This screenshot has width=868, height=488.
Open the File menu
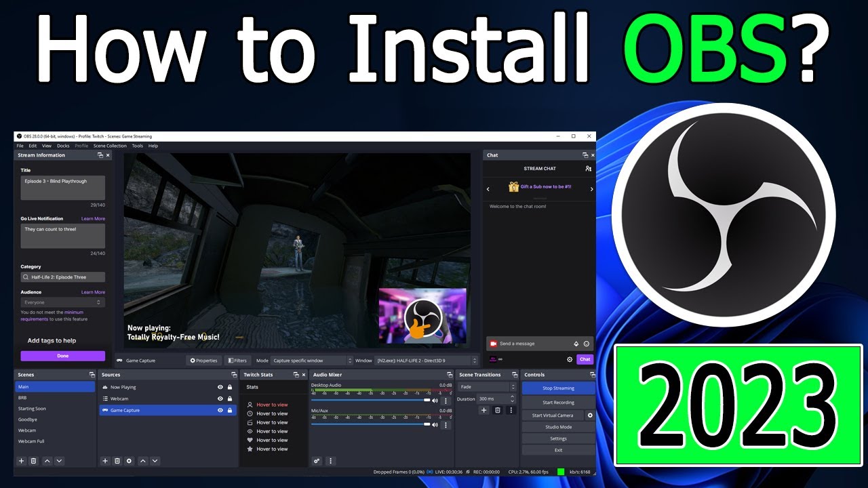click(x=20, y=146)
